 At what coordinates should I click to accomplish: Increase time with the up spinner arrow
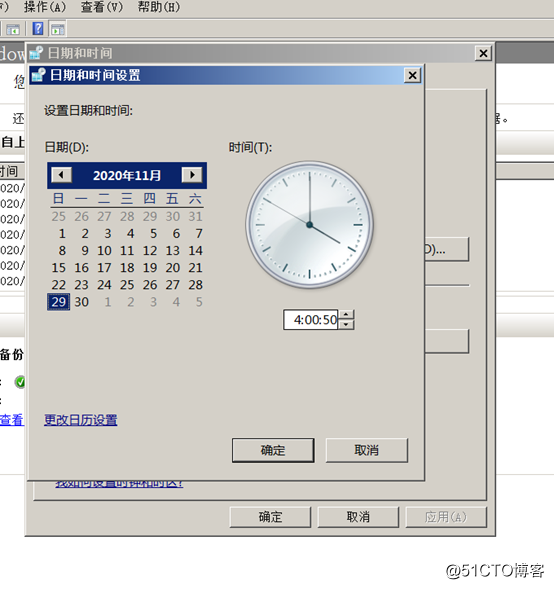pyautogui.click(x=346, y=315)
